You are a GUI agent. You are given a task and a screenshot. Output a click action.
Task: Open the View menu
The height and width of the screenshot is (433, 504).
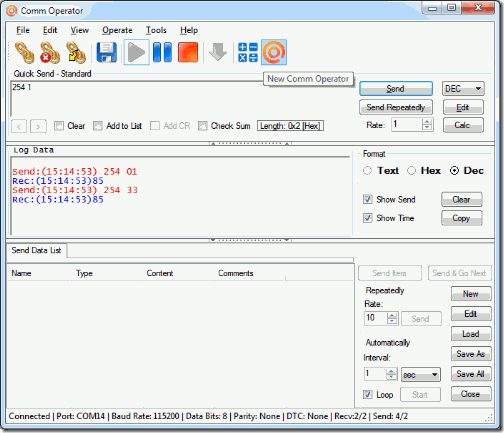80,30
